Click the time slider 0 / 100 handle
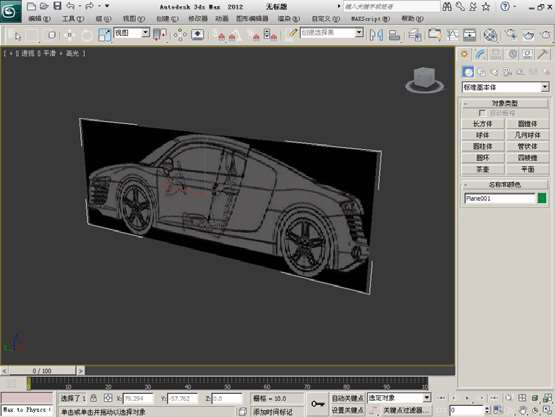Screen dimensions: 555x417 [42, 371]
